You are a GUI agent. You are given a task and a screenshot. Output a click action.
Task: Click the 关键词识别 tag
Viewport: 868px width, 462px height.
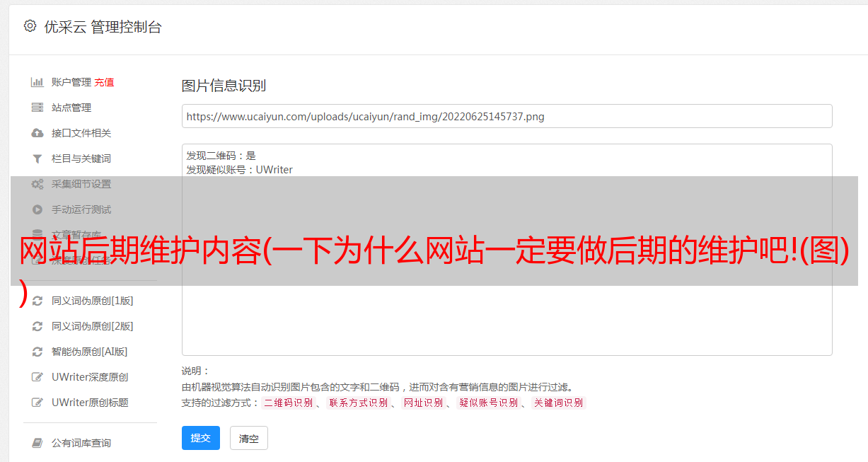558,403
